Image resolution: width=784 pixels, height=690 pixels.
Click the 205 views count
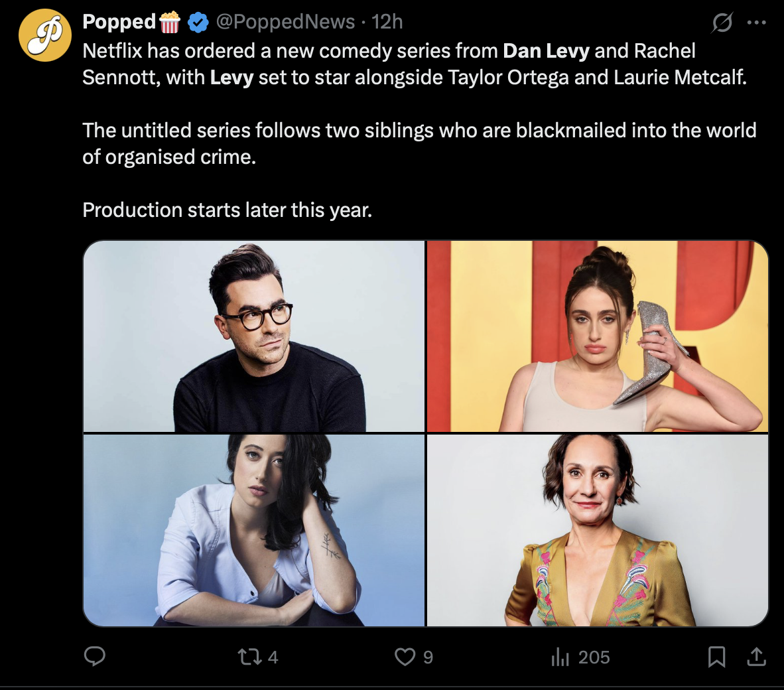pyautogui.click(x=594, y=657)
